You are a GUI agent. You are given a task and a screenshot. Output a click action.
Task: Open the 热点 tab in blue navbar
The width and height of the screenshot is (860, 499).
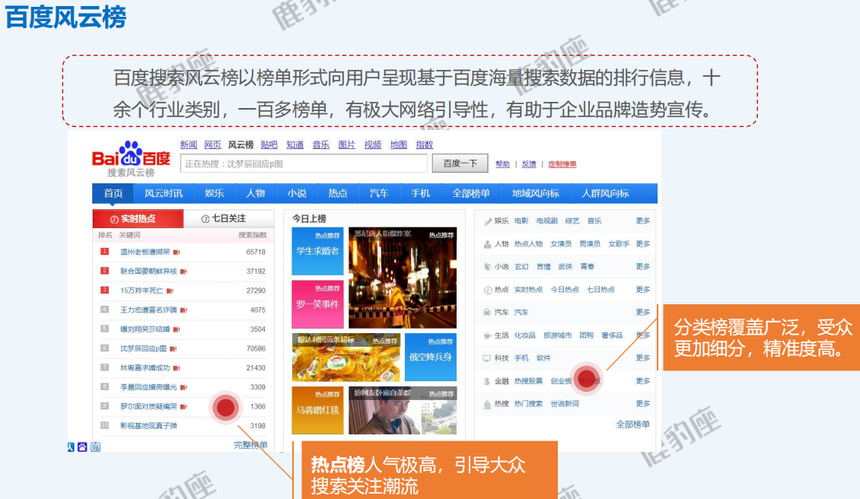[338, 194]
